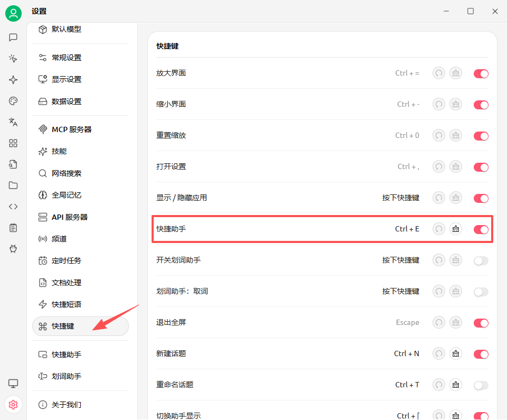Open 定时任务 settings
This screenshot has width=507, height=420.
(80, 260)
